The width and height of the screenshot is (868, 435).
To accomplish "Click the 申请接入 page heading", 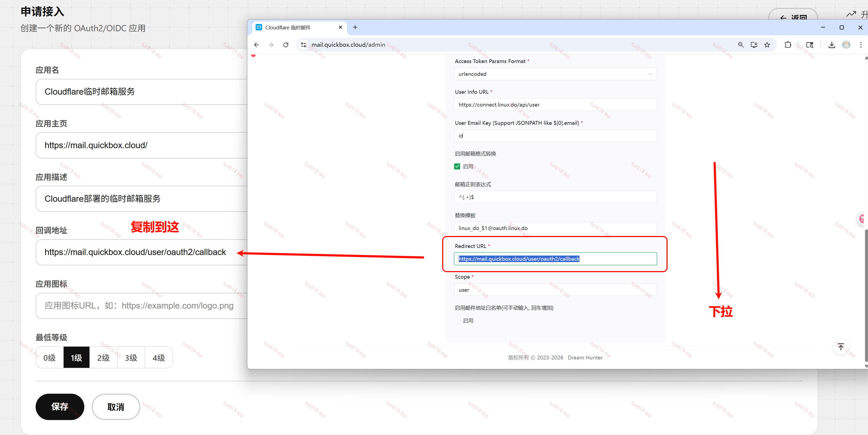I will point(42,11).
